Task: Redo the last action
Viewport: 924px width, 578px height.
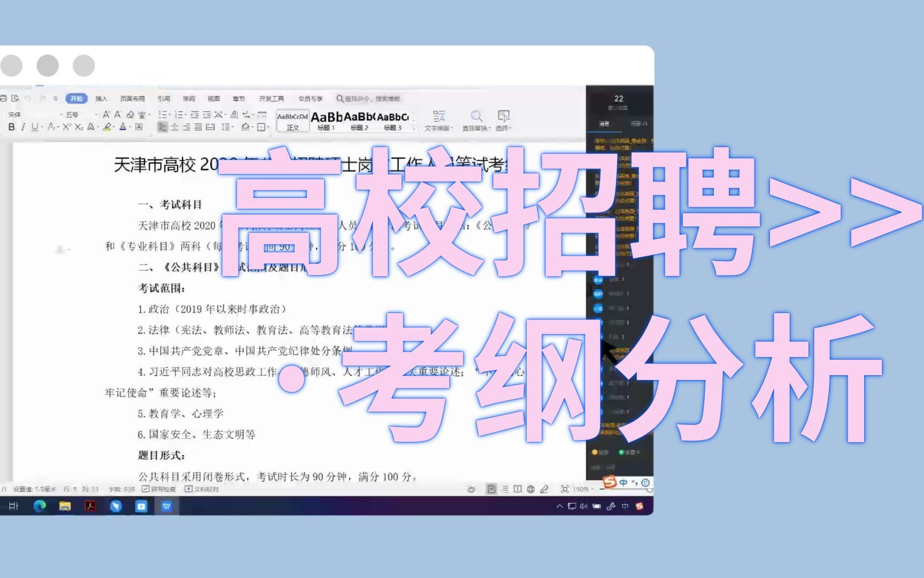Action: tap(42, 98)
